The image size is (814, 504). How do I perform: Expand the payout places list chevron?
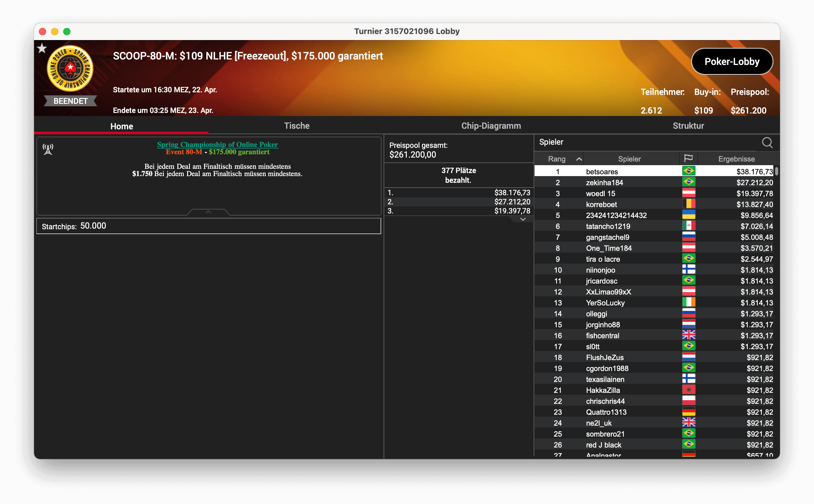coord(523,219)
